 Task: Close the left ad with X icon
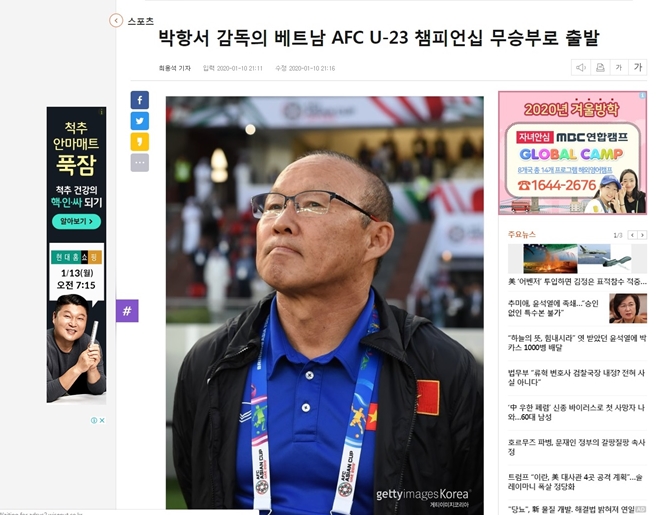tap(102, 420)
